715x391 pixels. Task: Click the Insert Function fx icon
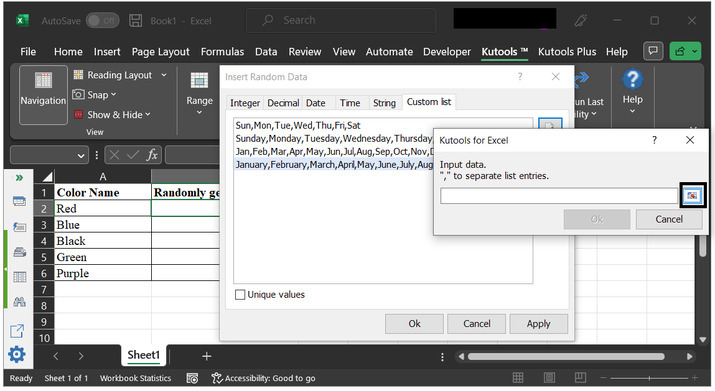[152, 155]
